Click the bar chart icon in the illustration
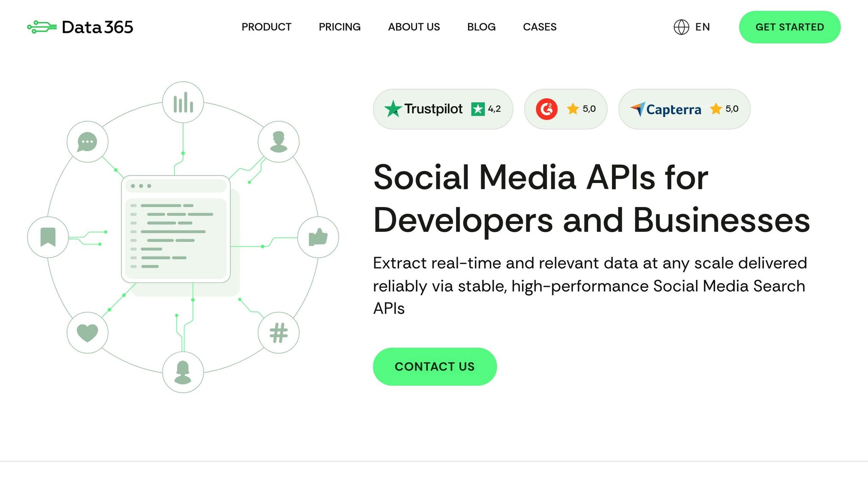The height and width of the screenshot is (488, 868). click(183, 101)
